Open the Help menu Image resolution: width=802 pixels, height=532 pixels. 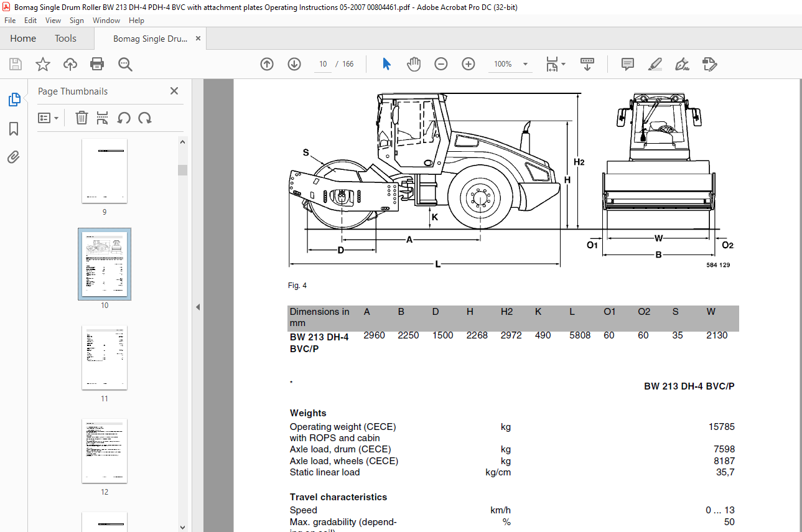pyautogui.click(x=136, y=21)
